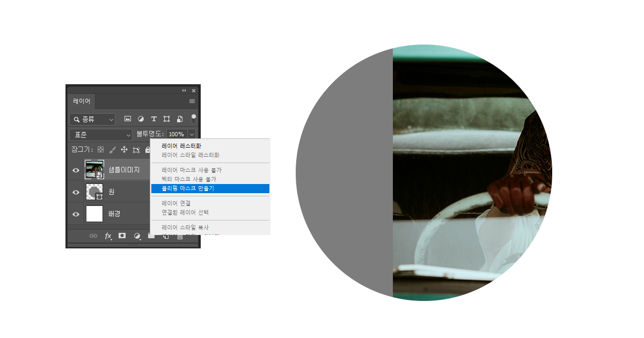
Task: Lock transparent pixels icon in 잠그기 row
Action: coord(100,150)
